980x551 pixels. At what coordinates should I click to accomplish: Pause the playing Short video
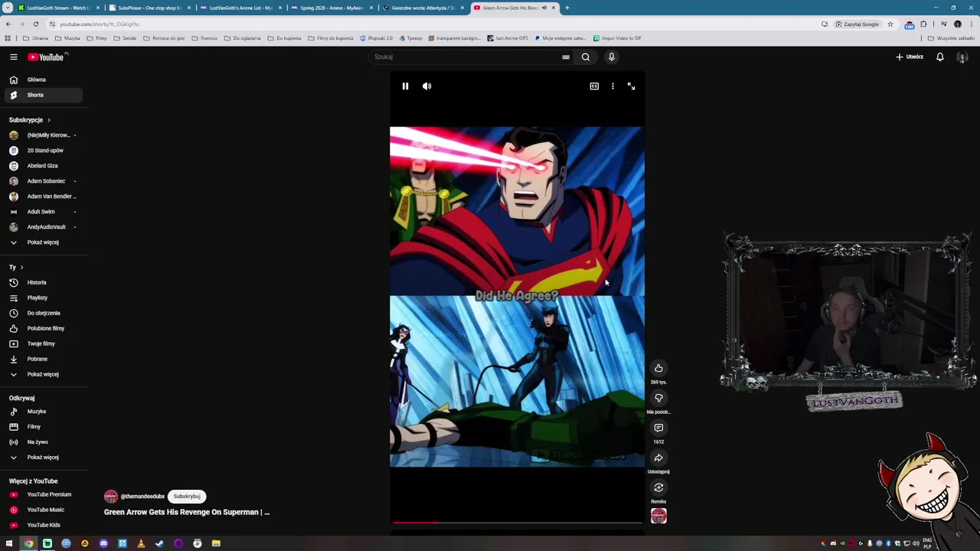click(x=405, y=86)
